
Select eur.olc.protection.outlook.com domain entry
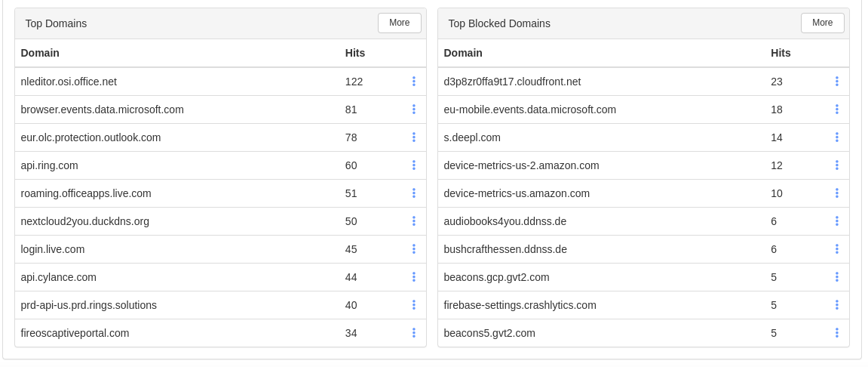click(90, 137)
